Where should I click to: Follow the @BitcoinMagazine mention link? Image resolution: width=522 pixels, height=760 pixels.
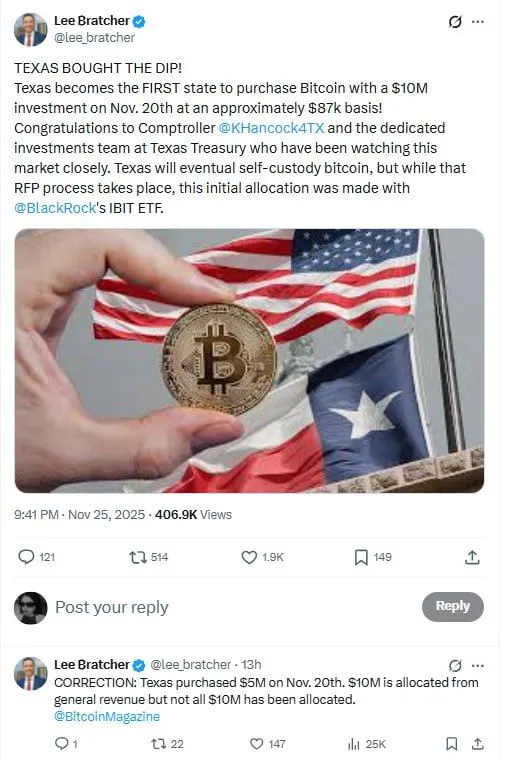pos(107,716)
